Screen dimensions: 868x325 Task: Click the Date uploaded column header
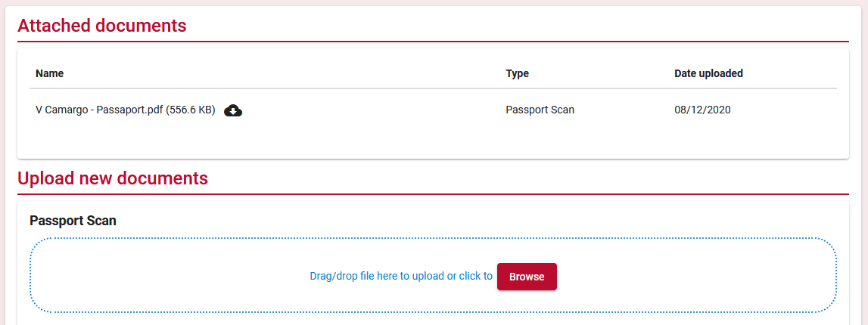(x=708, y=73)
